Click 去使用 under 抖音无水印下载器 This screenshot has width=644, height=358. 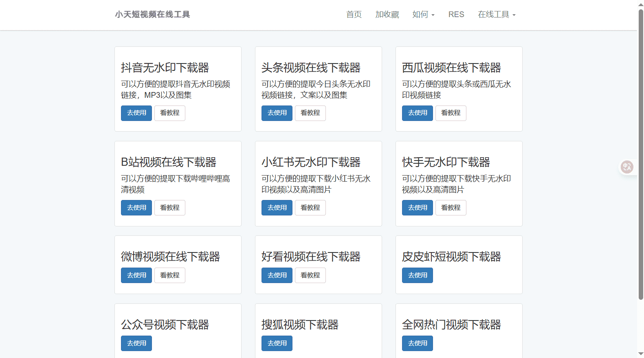[136, 113]
